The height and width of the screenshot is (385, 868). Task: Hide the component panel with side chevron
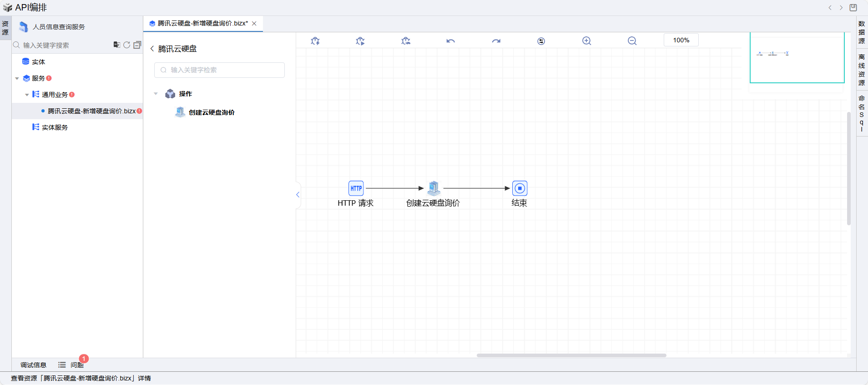298,195
